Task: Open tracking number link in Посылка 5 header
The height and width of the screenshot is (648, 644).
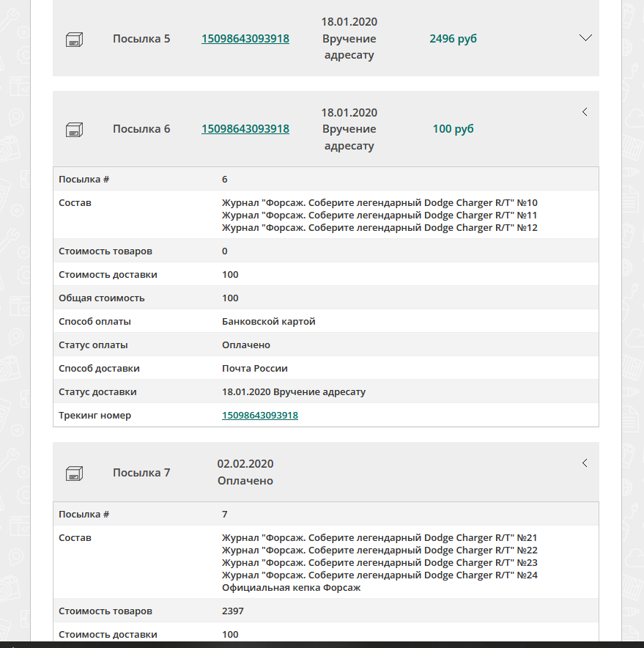Action: (x=245, y=39)
